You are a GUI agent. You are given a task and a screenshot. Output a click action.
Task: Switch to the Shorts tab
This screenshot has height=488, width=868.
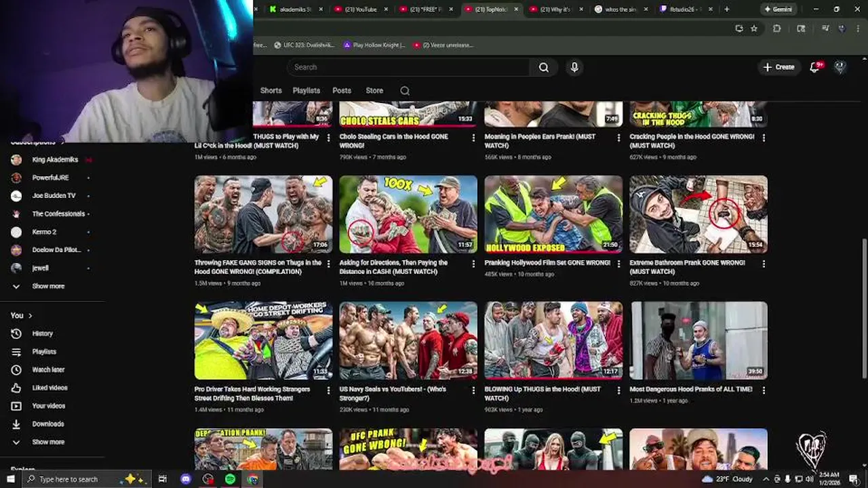(271, 91)
